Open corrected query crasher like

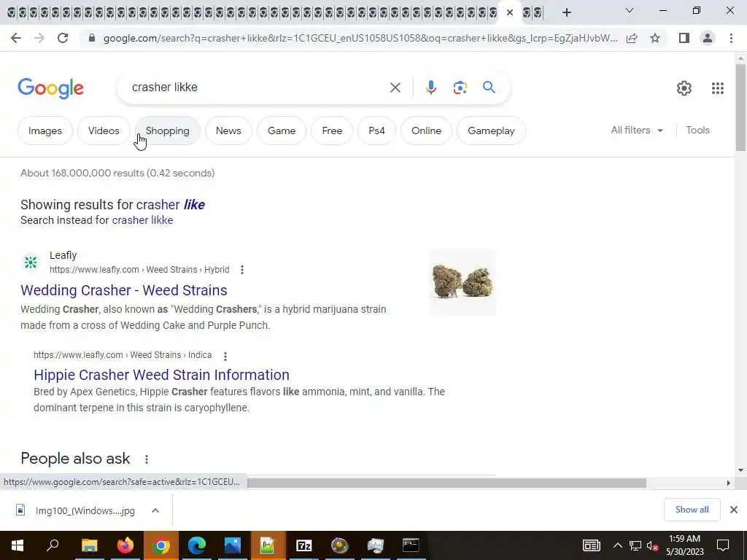[x=171, y=205]
